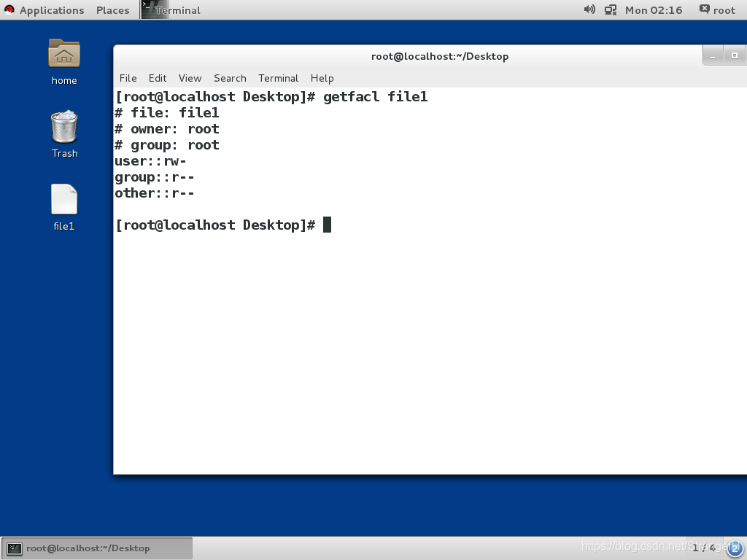Click the 'group::r--' output line
Image resolution: width=747 pixels, height=560 pixels.
pos(155,177)
